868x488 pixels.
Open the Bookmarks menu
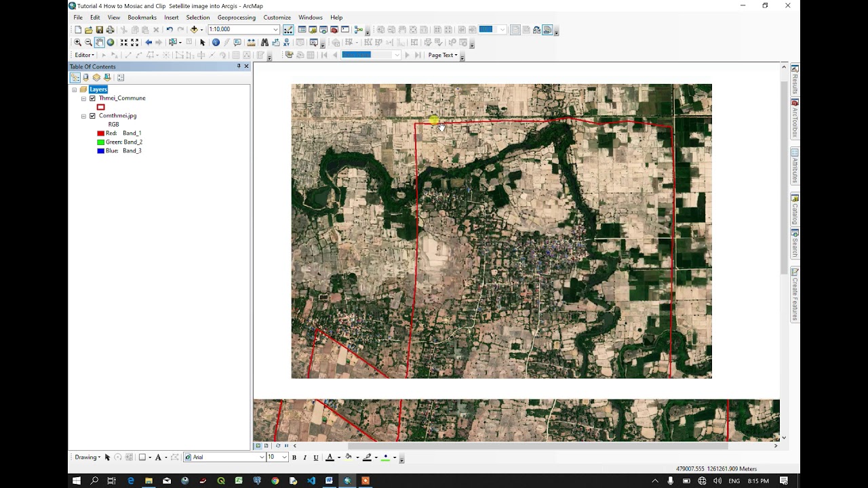pyautogui.click(x=142, y=17)
